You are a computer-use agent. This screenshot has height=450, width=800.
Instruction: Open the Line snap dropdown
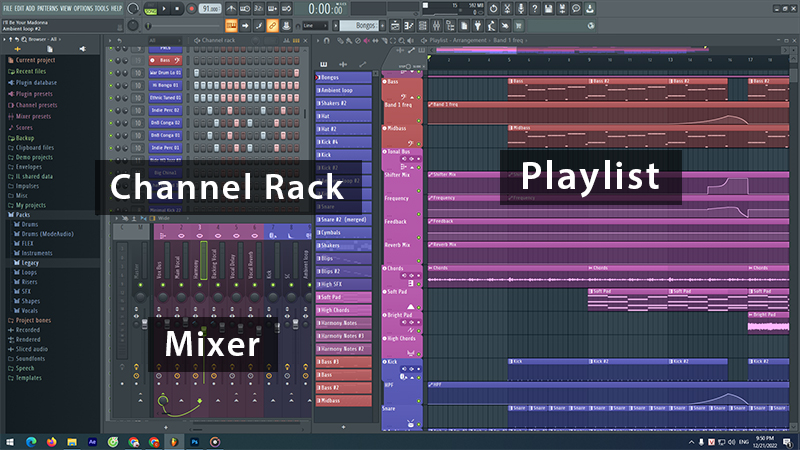pyautogui.click(x=315, y=26)
